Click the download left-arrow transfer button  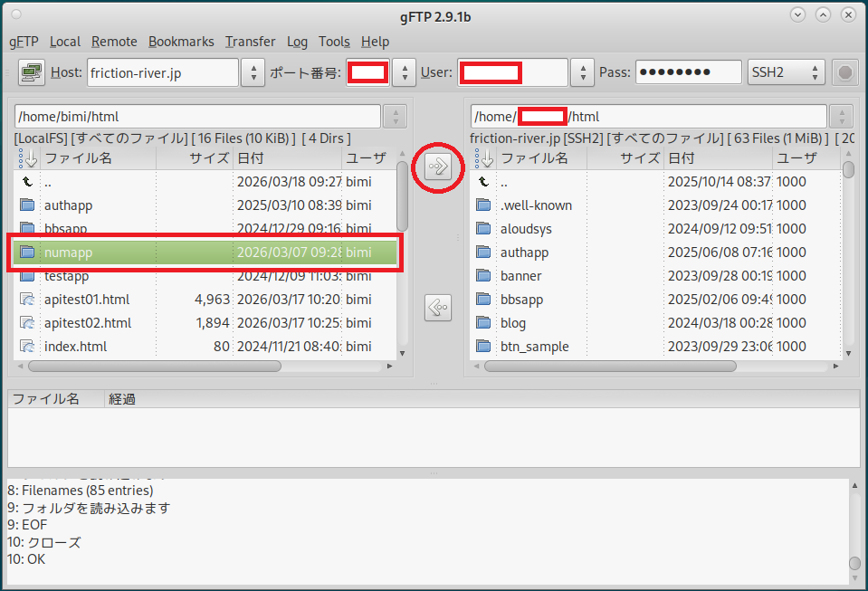pos(438,308)
